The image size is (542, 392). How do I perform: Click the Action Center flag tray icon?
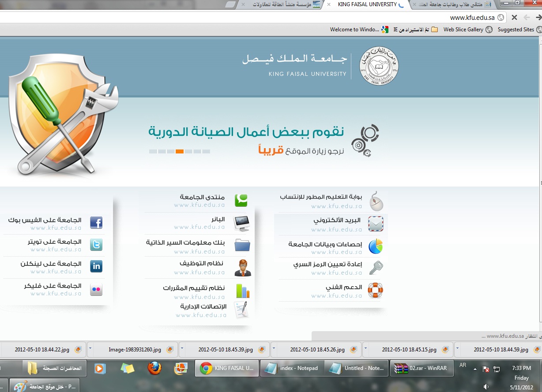tap(486, 369)
